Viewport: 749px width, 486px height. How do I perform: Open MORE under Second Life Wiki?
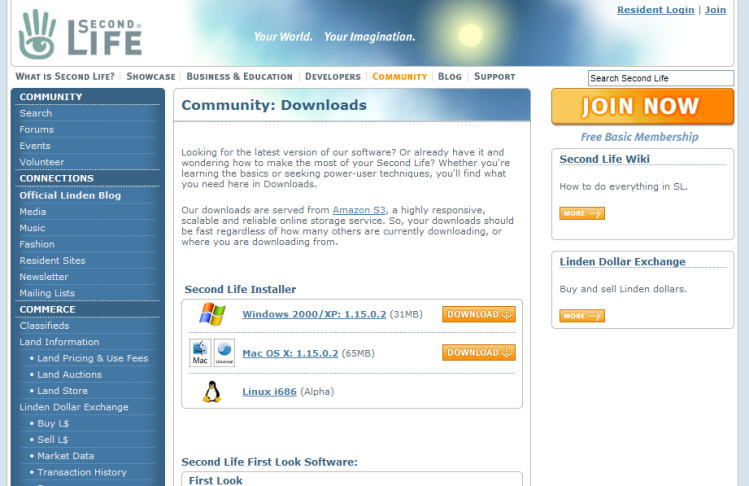coord(582,213)
